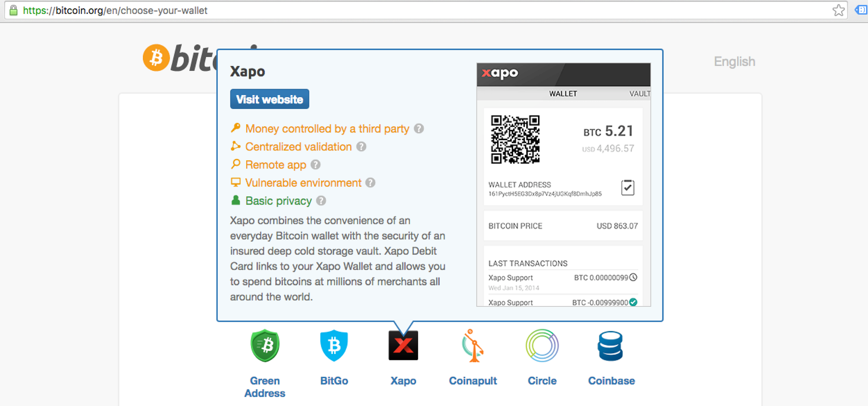Viewport: 868px width, 406px height.
Task: Select the Coinbase database stack icon
Action: coord(611,346)
